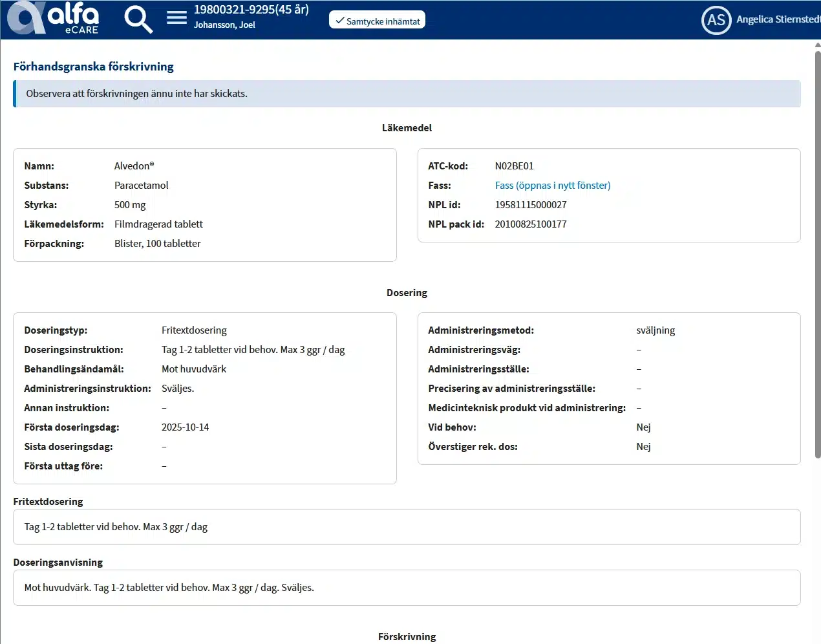Click the patient ID 19800321-9295

(x=251, y=10)
